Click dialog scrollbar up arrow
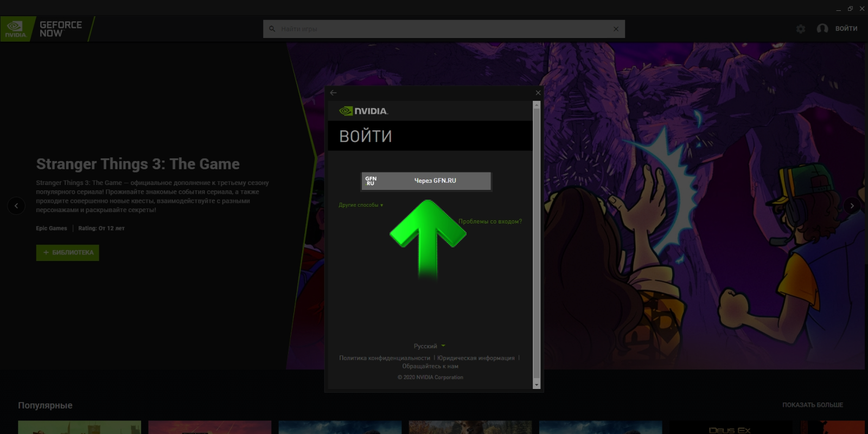 (537, 105)
